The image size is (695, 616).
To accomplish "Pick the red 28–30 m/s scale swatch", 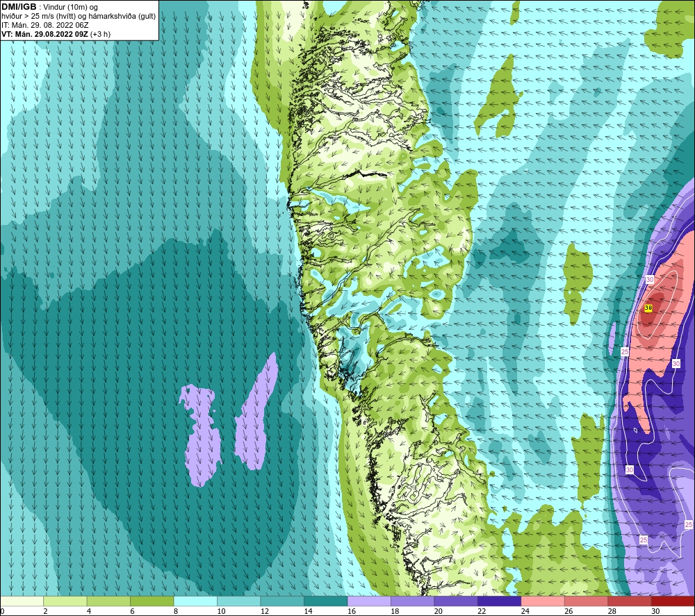I will coord(630,601).
